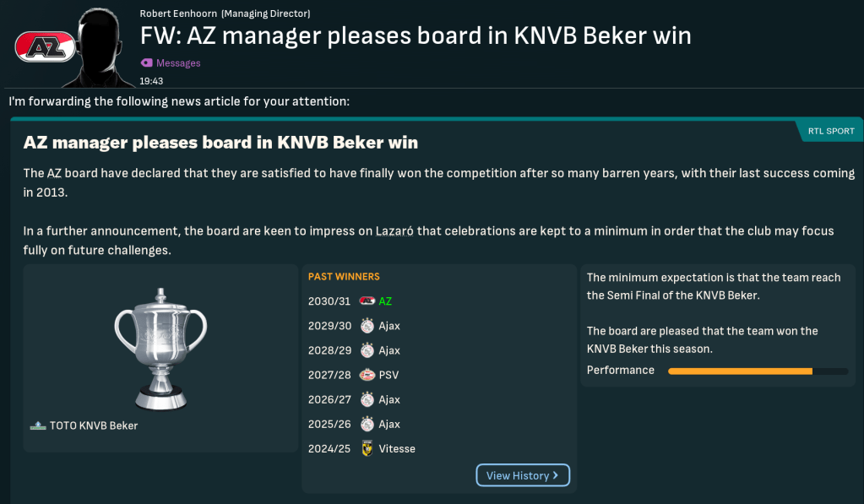Click the AZ badge beside 2030/31 winner
This screenshot has width=864, height=504.
click(367, 301)
